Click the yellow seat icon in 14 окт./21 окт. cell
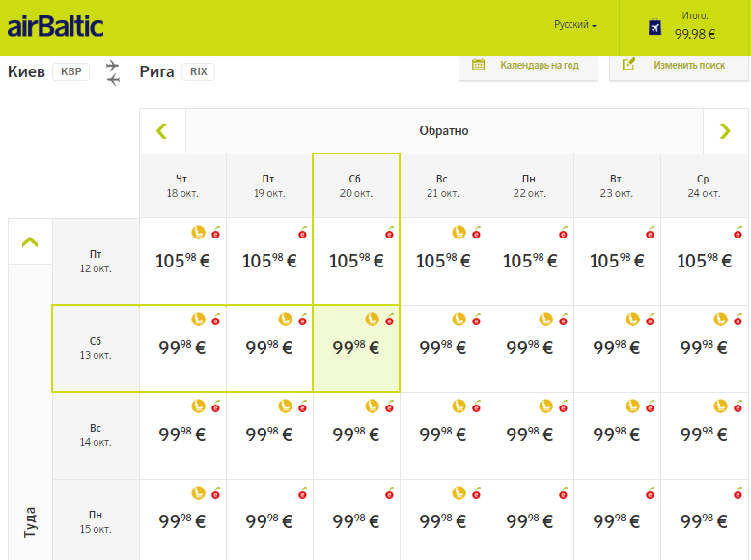The width and height of the screenshot is (751, 560). click(459, 406)
